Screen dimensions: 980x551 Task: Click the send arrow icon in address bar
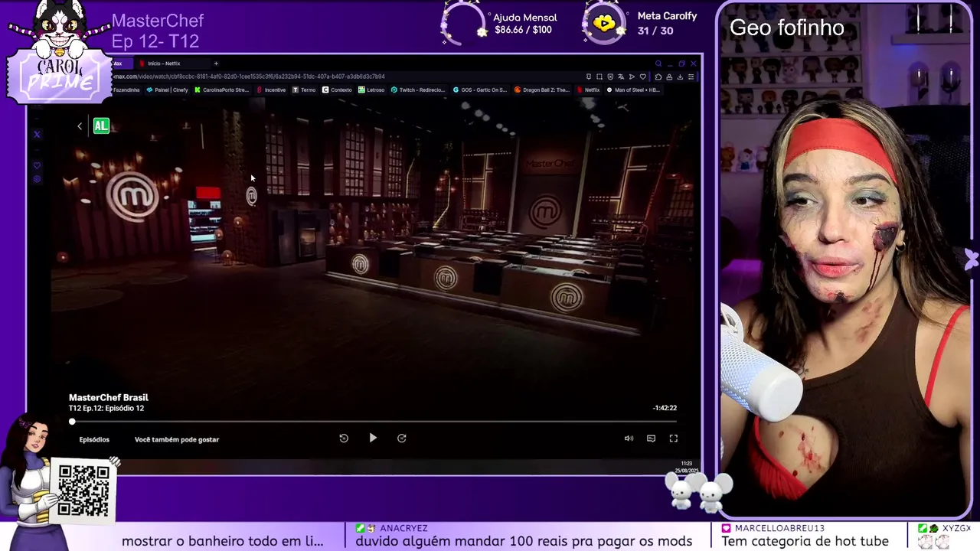click(632, 77)
